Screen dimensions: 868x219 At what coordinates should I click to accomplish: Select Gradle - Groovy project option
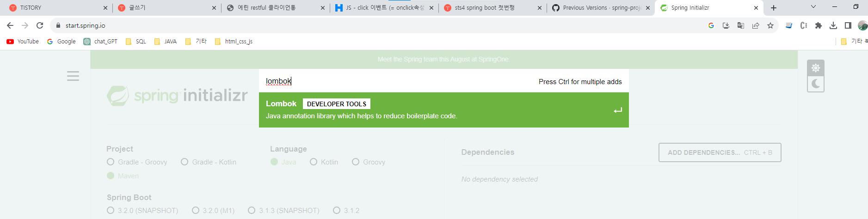137,162
